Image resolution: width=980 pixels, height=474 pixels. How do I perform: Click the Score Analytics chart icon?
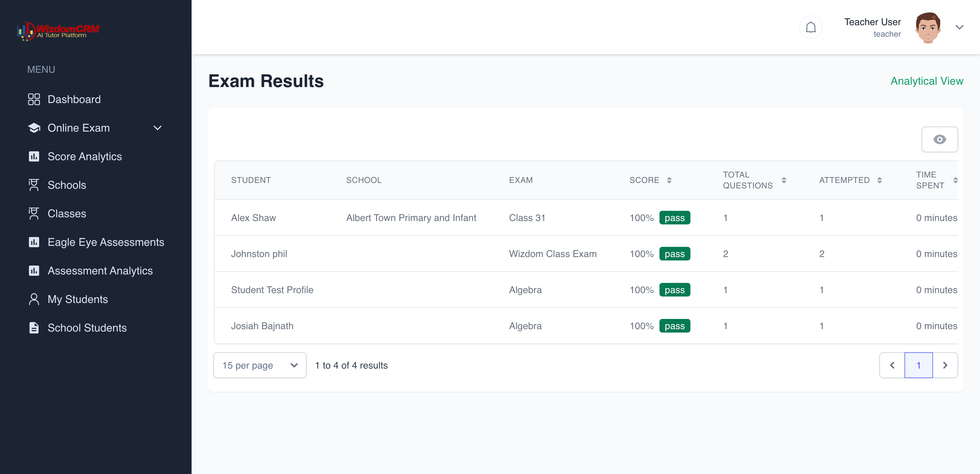(x=34, y=157)
